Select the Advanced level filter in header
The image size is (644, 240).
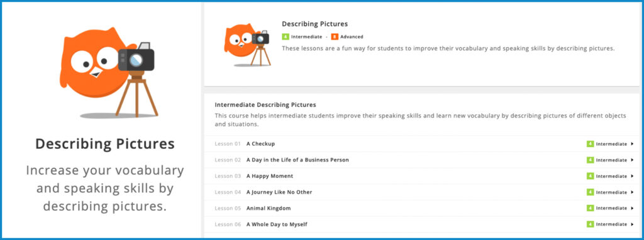click(352, 36)
